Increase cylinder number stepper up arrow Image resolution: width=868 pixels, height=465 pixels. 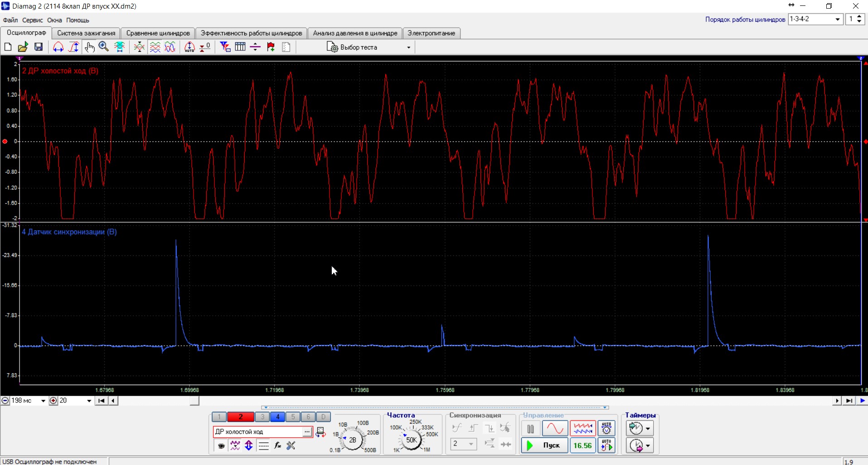click(859, 17)
